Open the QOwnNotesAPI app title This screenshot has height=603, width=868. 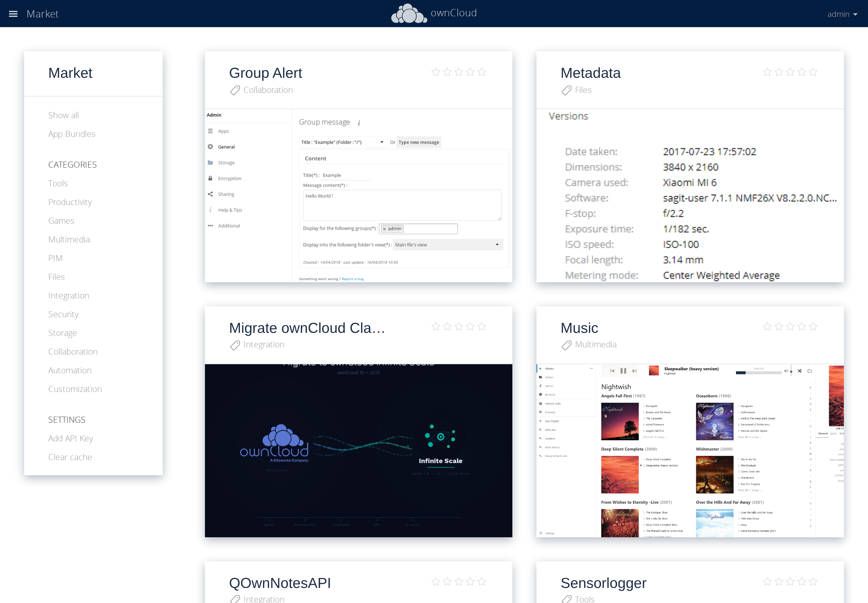click(x=280, y=583)
